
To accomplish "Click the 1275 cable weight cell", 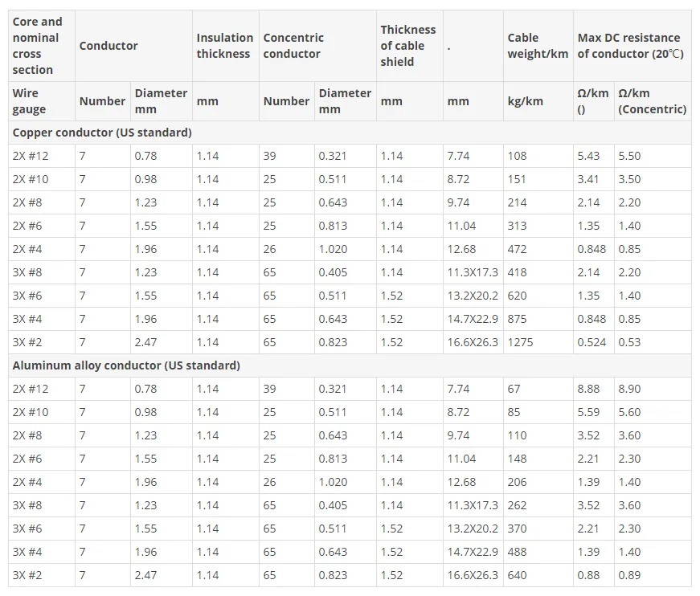I will click(x=521, y=342).
